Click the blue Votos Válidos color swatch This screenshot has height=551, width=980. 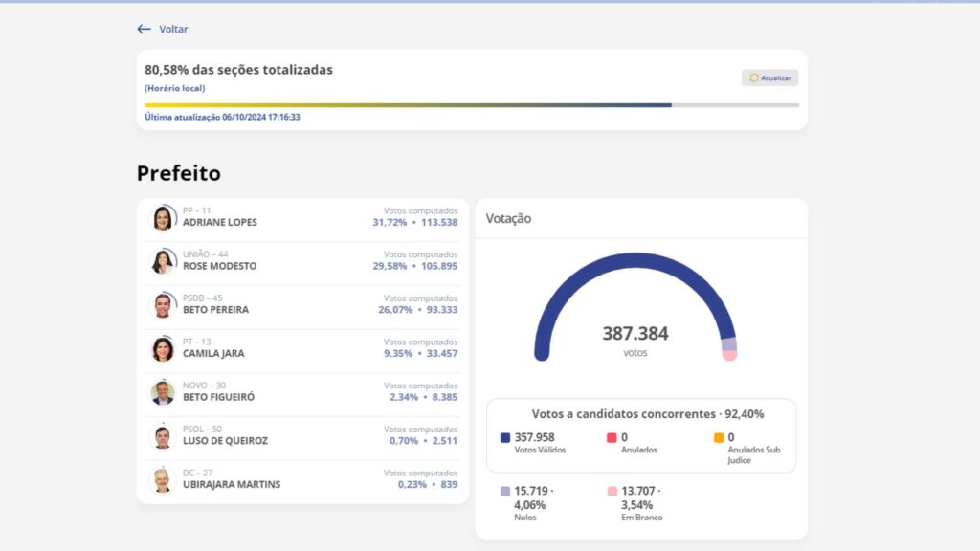505,438
